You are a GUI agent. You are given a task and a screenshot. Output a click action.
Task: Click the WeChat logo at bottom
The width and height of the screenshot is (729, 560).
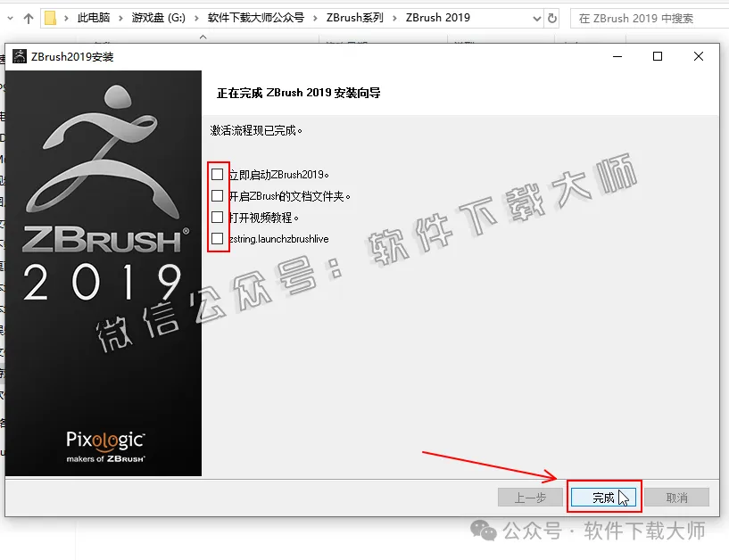click(485, 531)
